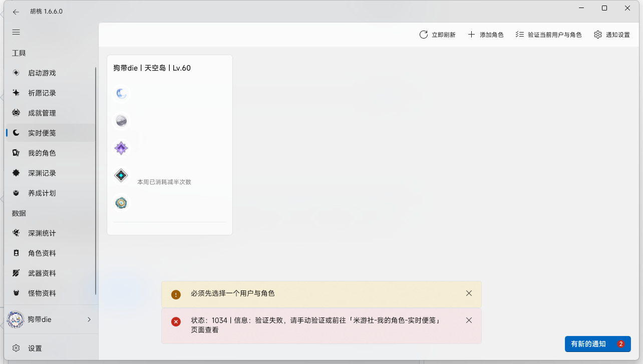Dismiss the yellow user selection warning
The width and height of the screenshot is (643, 364).
[469, 293]
